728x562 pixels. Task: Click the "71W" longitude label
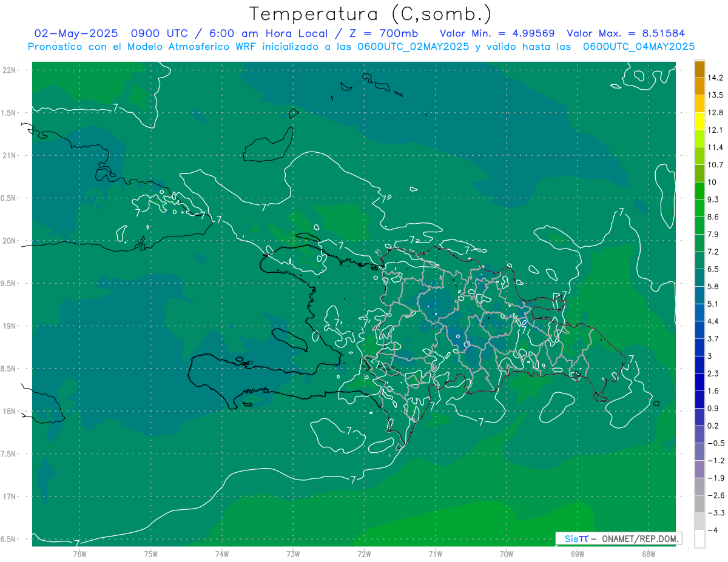pos(435,554)
